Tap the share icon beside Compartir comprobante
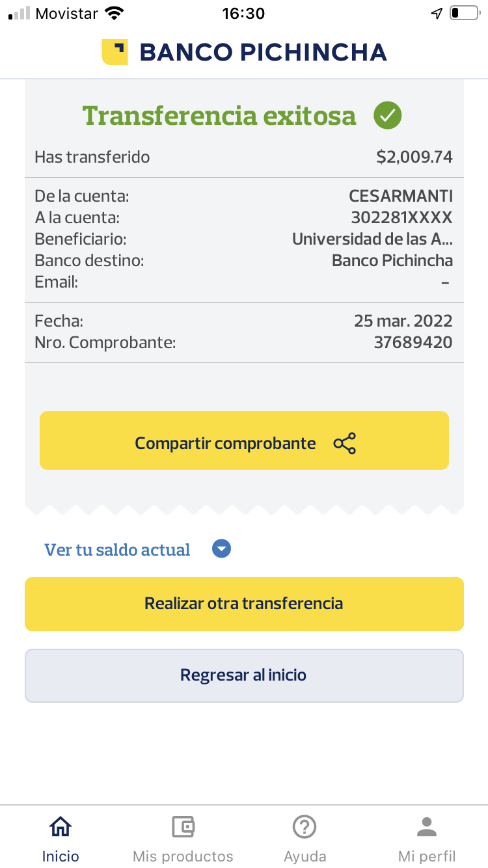The height and width of the screenshot is (868, 488). (x=345, y=444)
